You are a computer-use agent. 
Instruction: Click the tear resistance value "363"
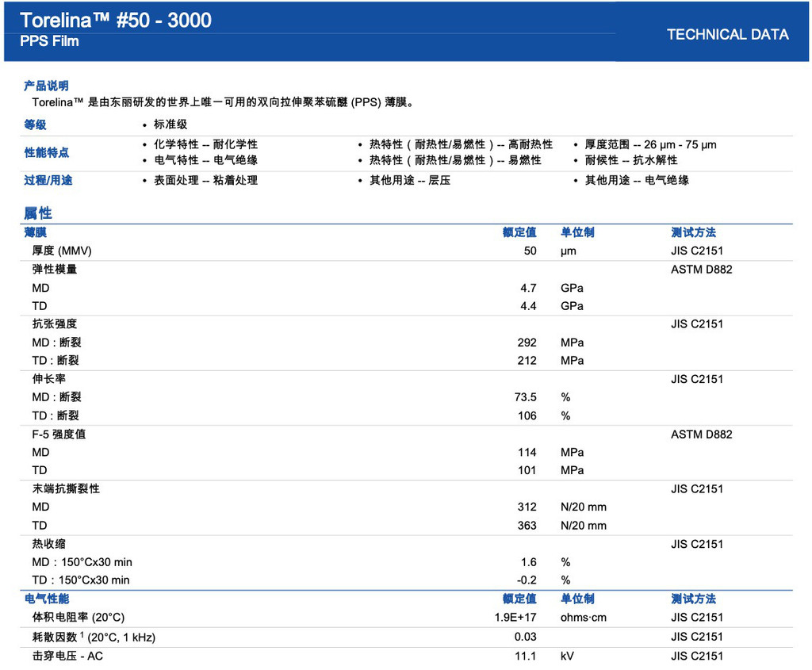point(527,526)
